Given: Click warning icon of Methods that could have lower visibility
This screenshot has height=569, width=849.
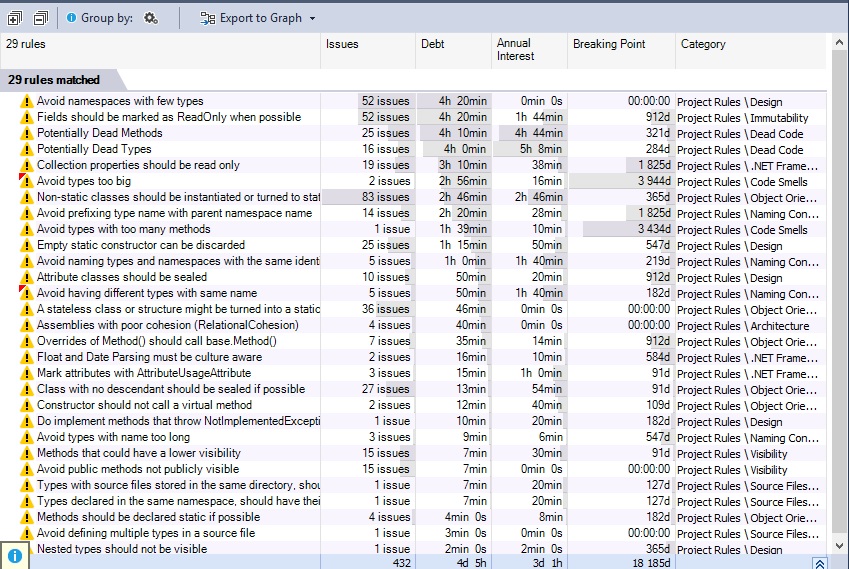Looking at the screenshot, I should (x=26, y=453).
